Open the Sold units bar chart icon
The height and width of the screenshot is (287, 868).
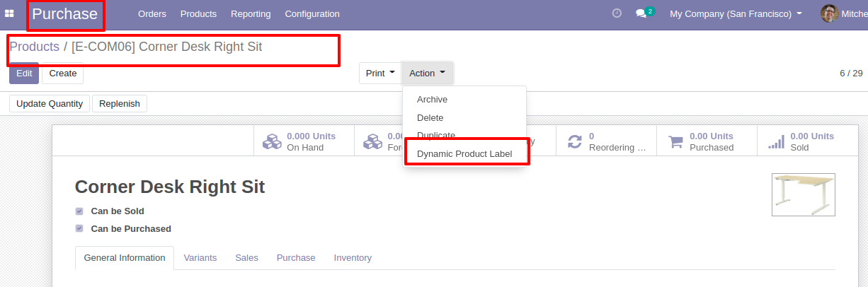click(777, 141)
